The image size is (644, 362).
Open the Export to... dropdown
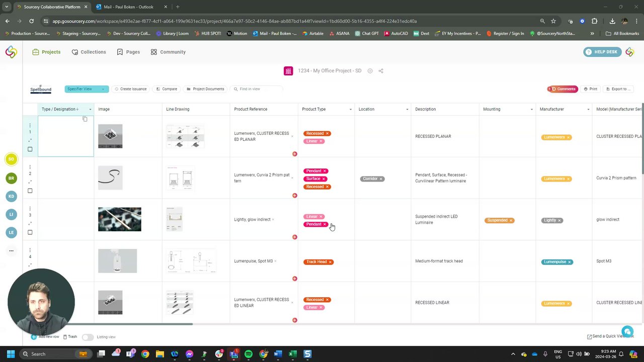coord(618,89)
